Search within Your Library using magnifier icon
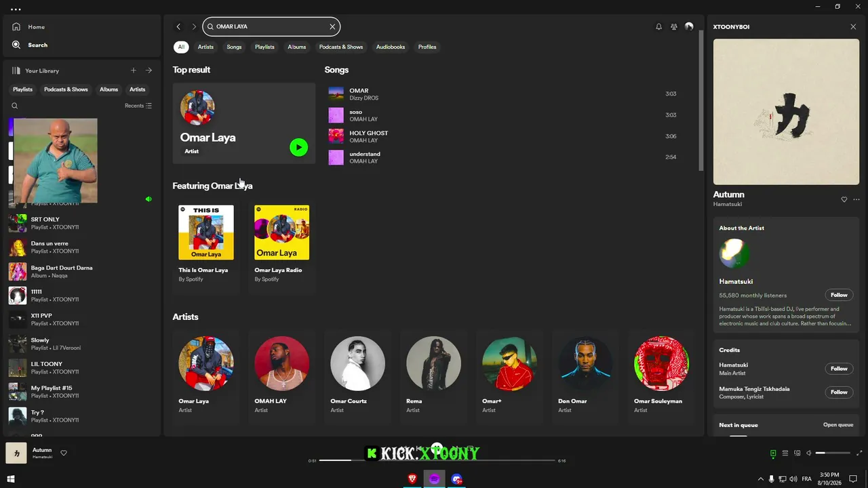 tap(15, 106)
